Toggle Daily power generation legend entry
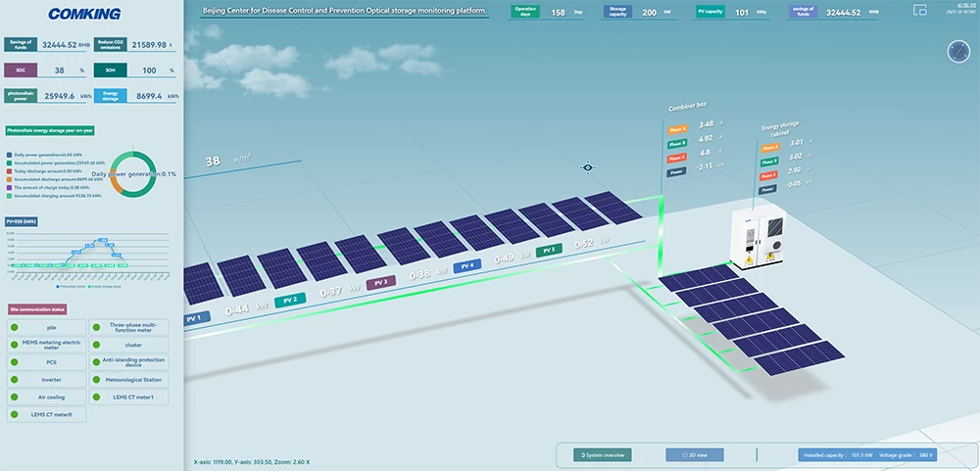The image size is (980, 471). (42, 155)
